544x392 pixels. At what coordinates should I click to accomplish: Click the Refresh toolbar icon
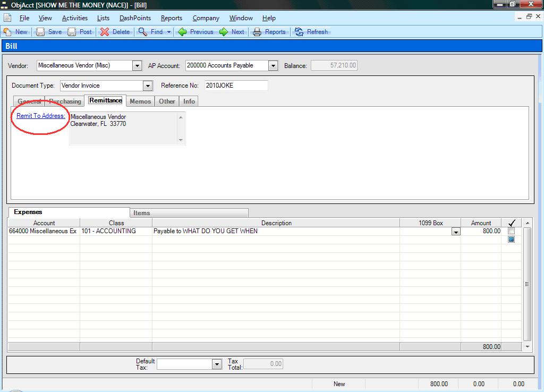[299, 32]
